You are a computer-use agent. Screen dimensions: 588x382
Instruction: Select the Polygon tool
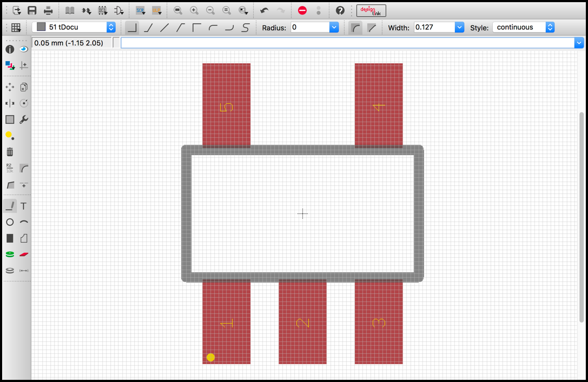pyautogui.click(x=24, y=238)
